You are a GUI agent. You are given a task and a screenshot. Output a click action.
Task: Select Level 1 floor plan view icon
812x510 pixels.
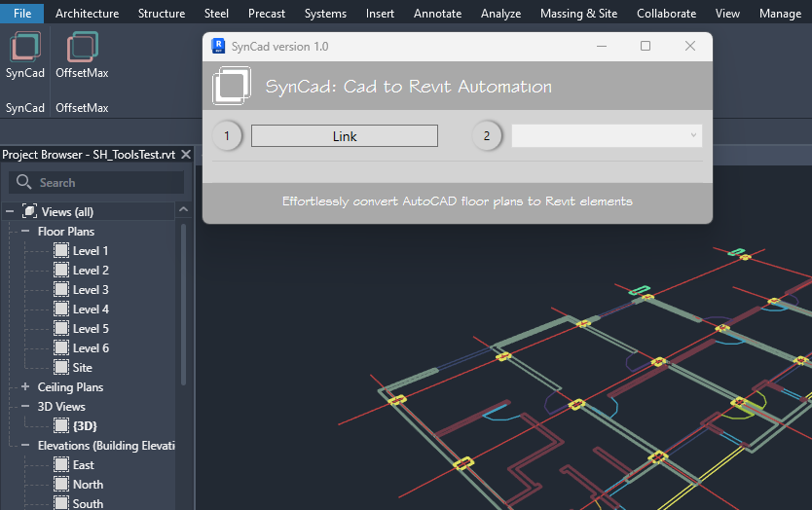tap(61, 250)
